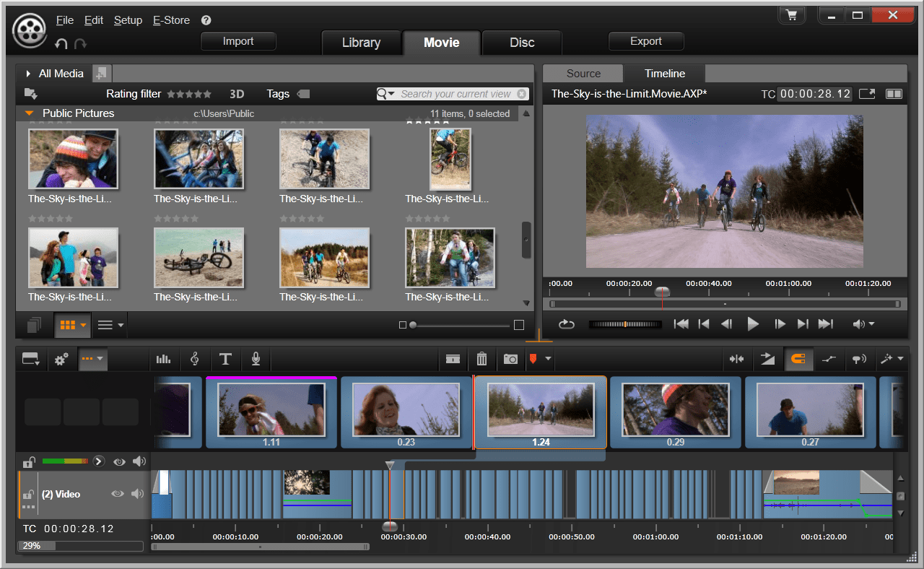Expand the All Media tree arrow
The image size is (924, 569).
point(28,74)
